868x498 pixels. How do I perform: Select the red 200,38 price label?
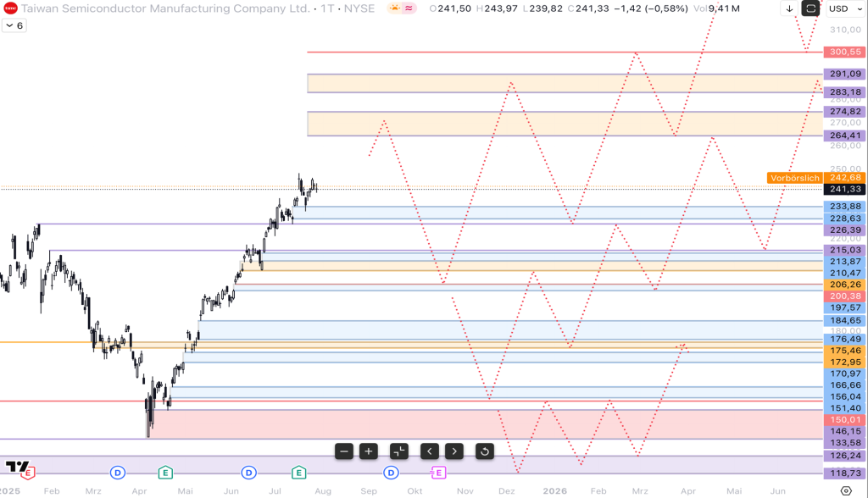(x=845, y=296)
